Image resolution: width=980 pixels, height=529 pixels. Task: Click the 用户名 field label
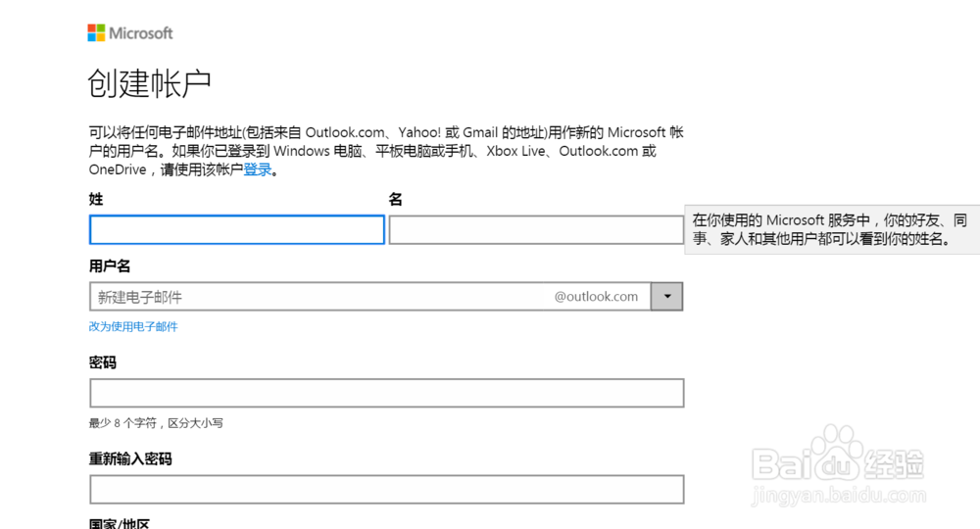pyautogui.click(x=110, y=266)
